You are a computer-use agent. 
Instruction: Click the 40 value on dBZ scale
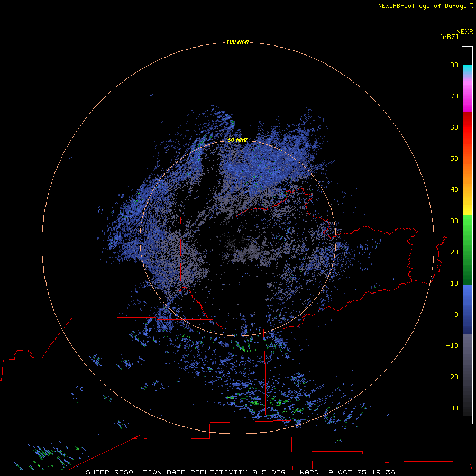click(x=454, y=190)
